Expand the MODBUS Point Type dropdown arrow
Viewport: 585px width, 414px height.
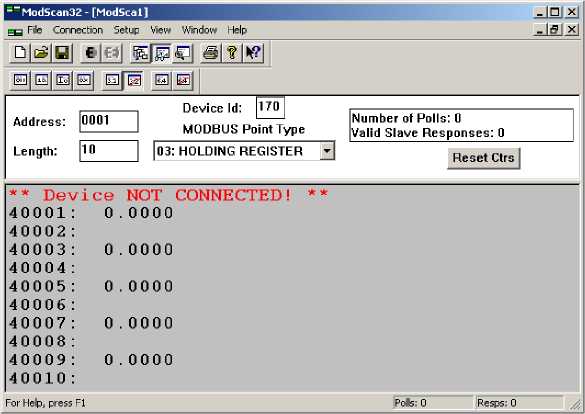(327, 151)
